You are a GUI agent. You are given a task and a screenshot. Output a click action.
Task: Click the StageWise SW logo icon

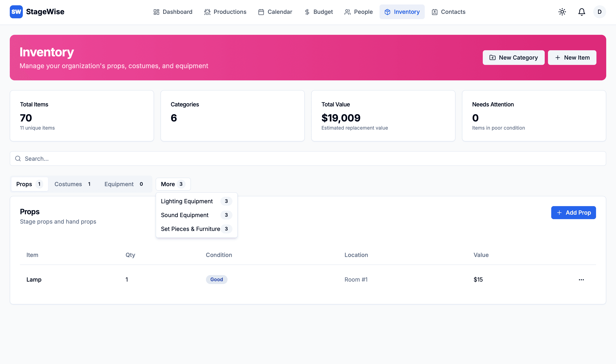click(x=16, y=12)
